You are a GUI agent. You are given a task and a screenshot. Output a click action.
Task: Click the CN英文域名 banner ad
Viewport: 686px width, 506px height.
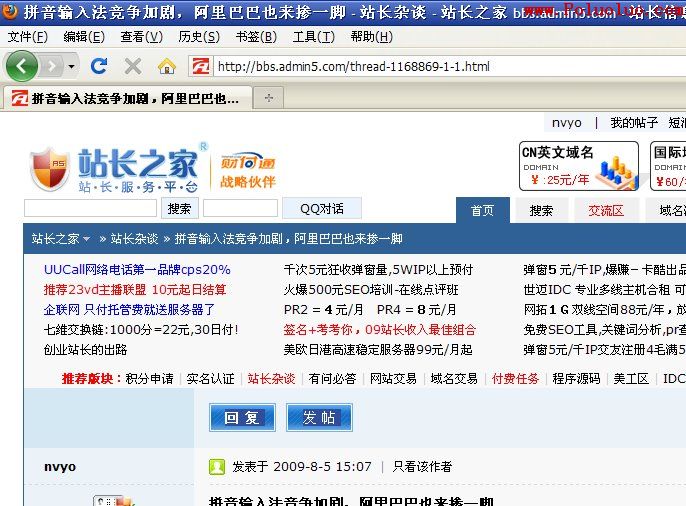click(579, 166)
